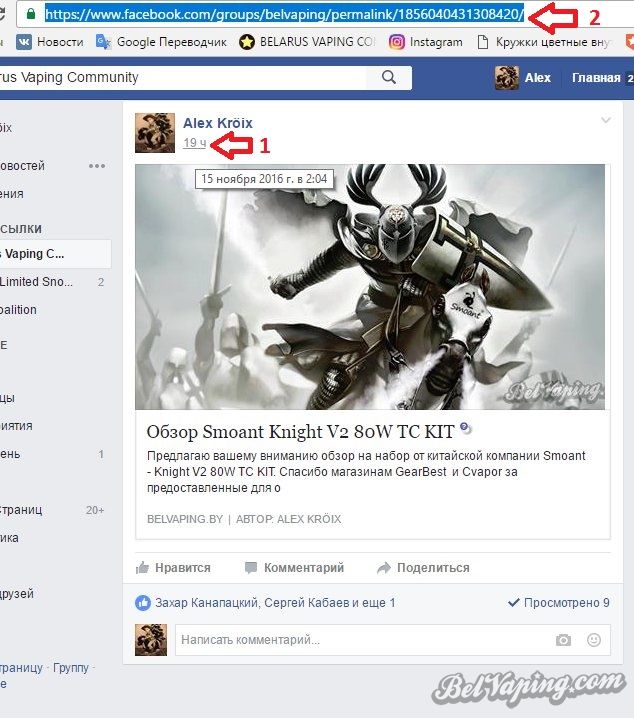Open the VK Новости bookmark

(50, 42)
